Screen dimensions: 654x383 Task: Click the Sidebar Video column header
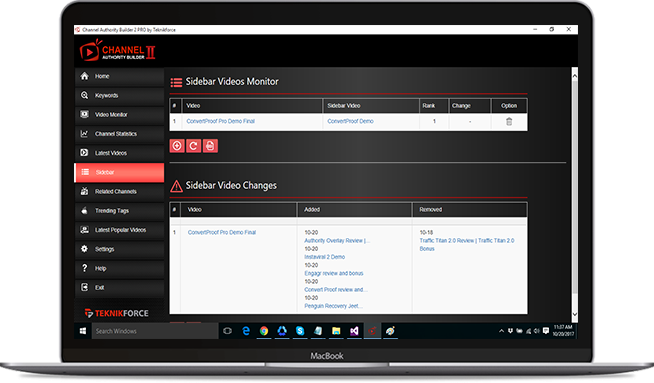click(371, 106)
